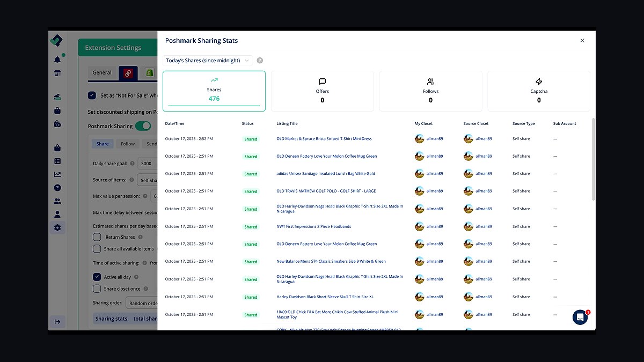Click the Offers speech bubble icon
644x362 pixels.
coord(323,82)
